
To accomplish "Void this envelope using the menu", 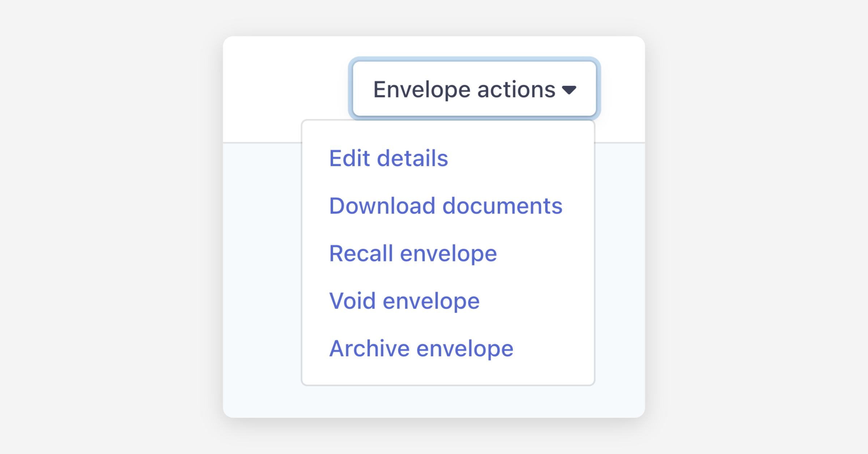I will coord(404,300).
